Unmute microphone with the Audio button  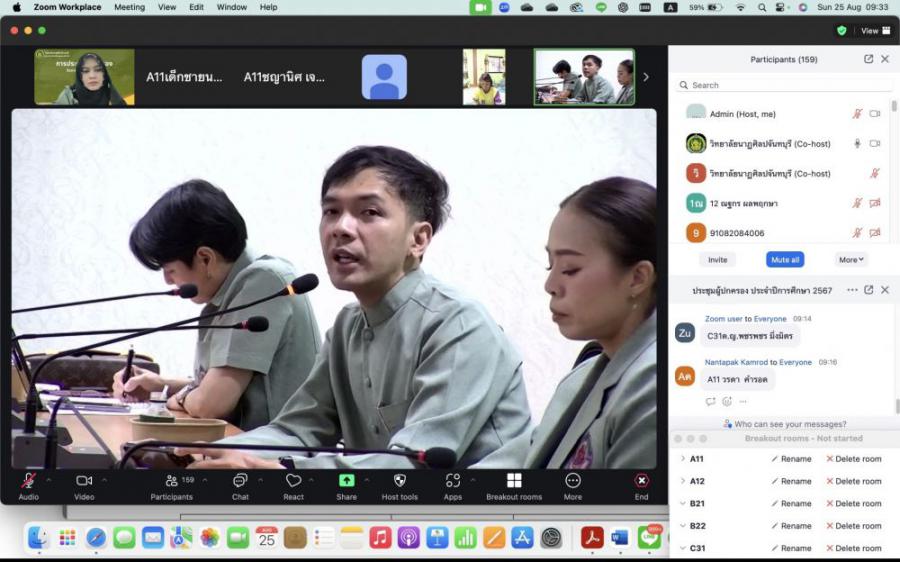[x=28, y=481]
